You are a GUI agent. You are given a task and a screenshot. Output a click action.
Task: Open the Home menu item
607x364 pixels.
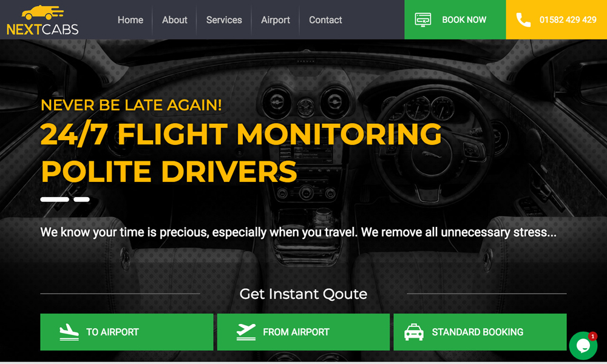(x=131, y=20)
